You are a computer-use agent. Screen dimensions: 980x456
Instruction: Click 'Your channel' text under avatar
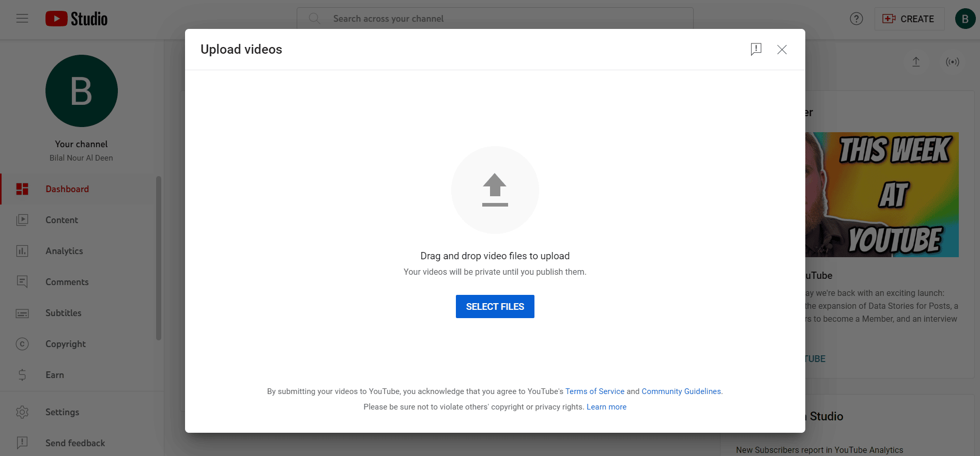[82, 144]
